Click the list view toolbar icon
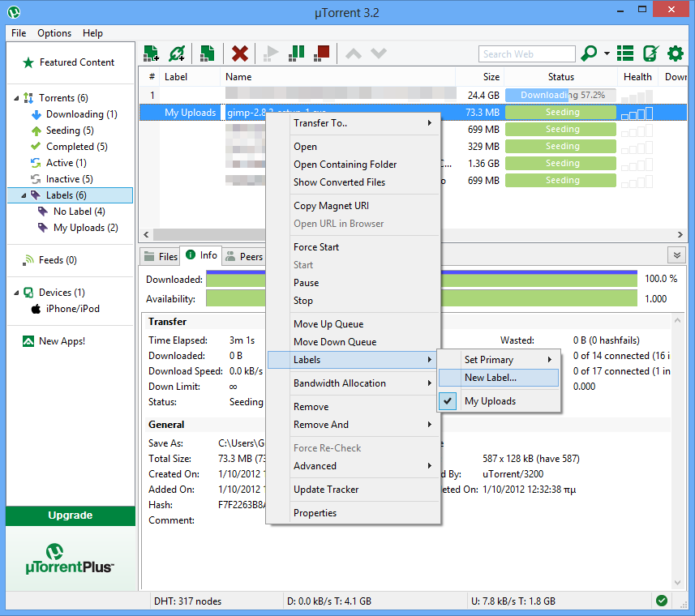The height and width of the screenshot is (616, 695). 625,53
